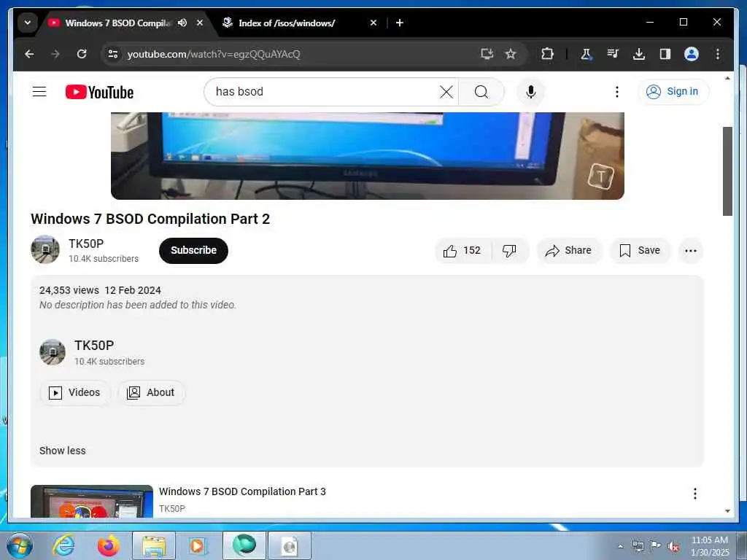Viewport: 747px width, 560px height.
Task: Open the taskbar clock showing 11:05 AM
Action: pos(709,546)
